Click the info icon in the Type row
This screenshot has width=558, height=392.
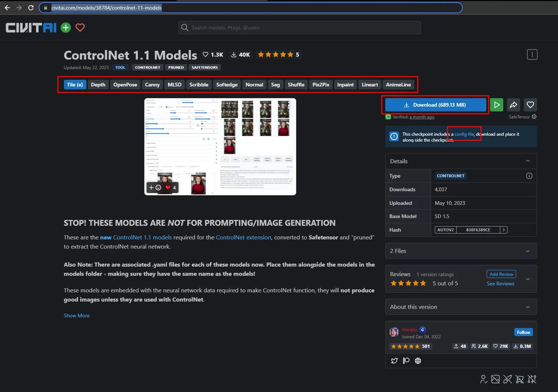pos(529,176)
